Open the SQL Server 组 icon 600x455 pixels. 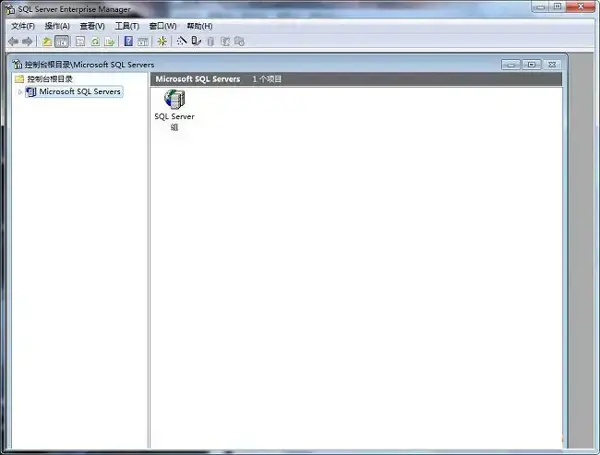pyautogui.click(x=174, y=99)
